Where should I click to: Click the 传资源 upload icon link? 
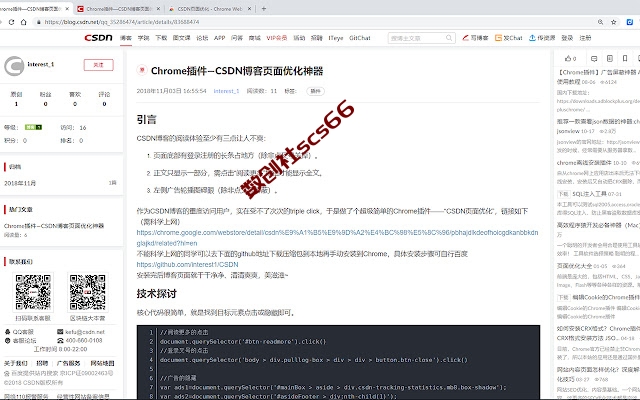click(x=542, y=38)
